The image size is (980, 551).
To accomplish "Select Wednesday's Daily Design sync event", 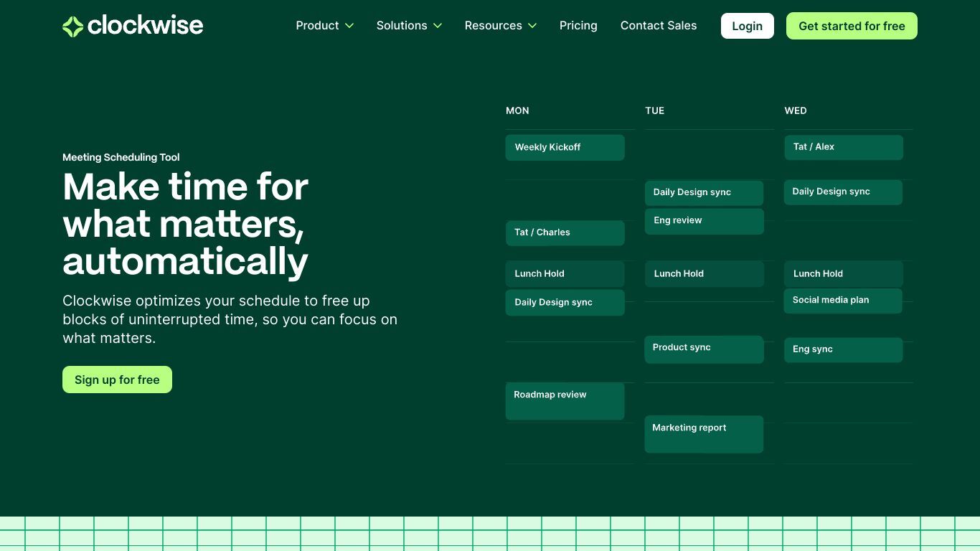I will [843, 192].
